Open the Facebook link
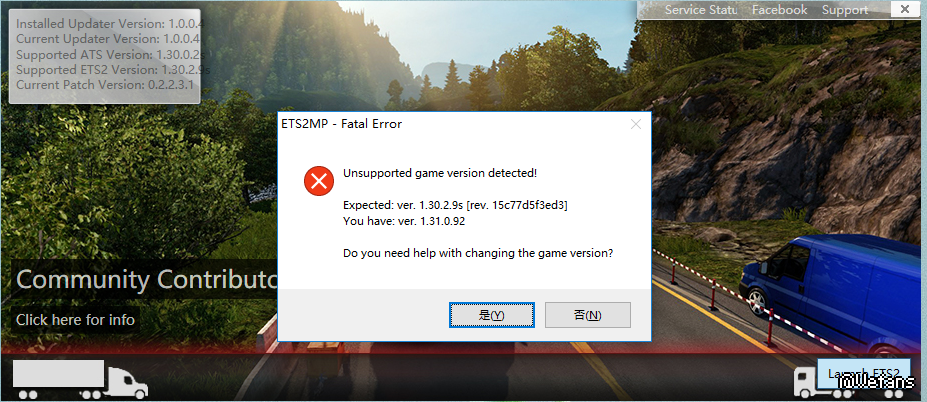927x402 pixels. pos(779,10)
